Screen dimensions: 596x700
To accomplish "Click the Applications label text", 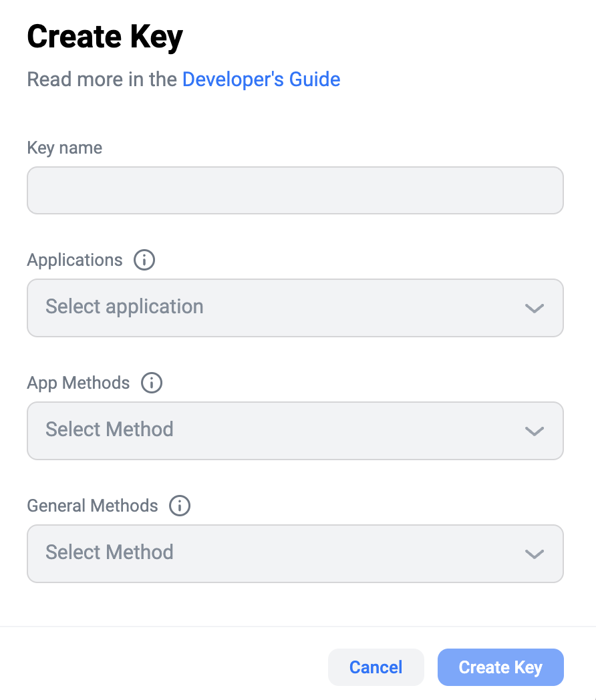I will pos(75,260).
